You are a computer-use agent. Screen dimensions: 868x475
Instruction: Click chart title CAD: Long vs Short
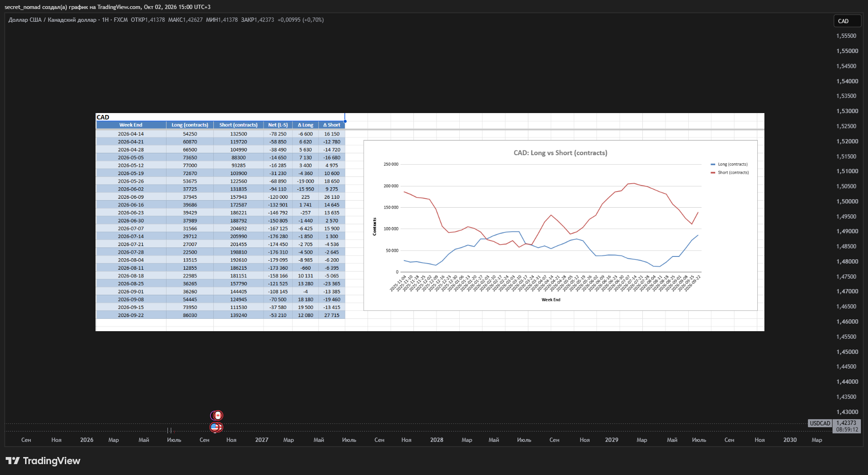pyautogui.click(x=561, y=153)
